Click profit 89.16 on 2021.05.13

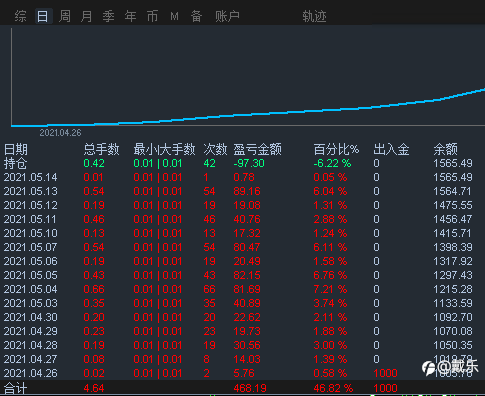pos(247,191)
